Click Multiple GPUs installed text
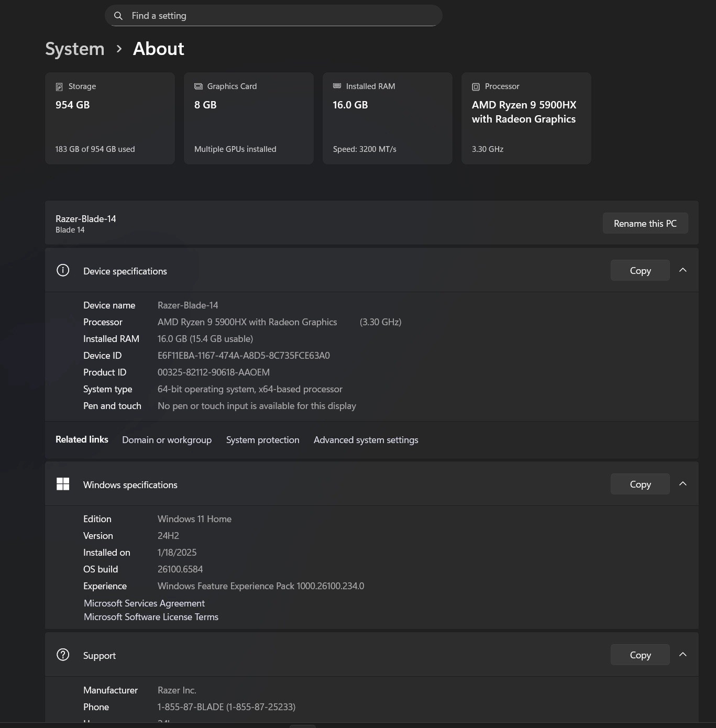 click(235, 149)
